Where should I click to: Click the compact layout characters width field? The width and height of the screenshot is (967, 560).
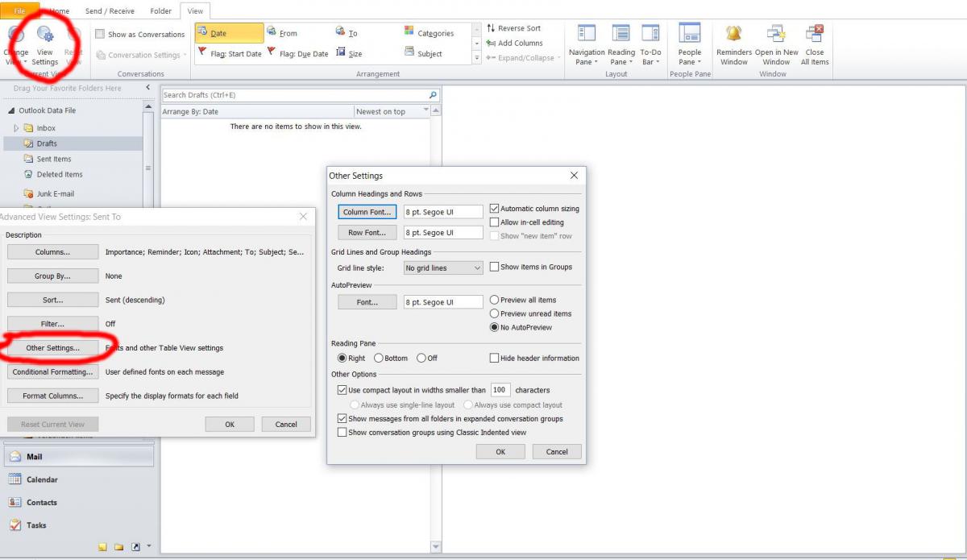500,390
